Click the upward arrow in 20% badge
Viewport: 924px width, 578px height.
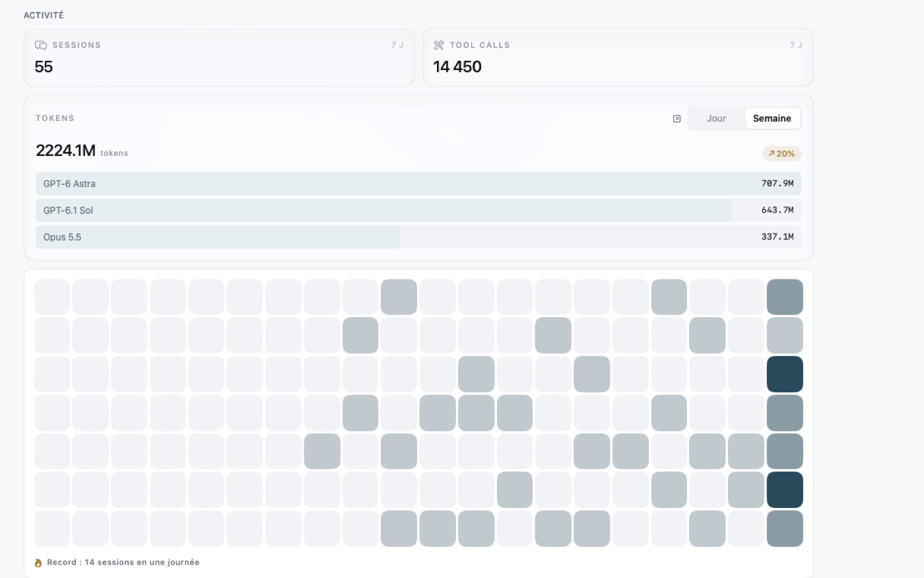pyautogui.click(x=771, y=153)
